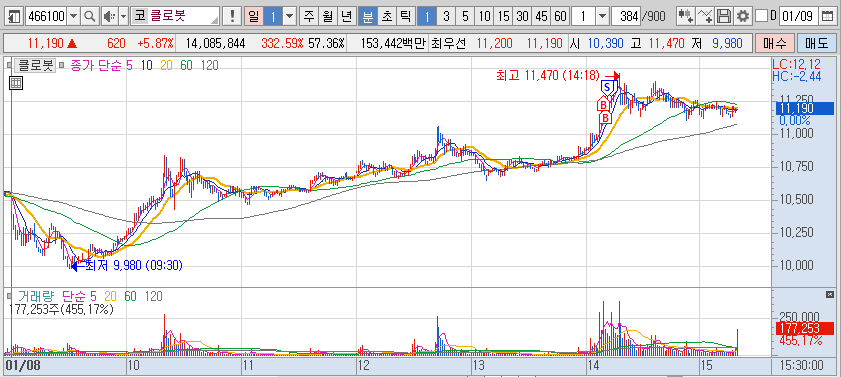Viewport: 841px width, 377px height.
Task: Click the change rate +5.87% value
Action: click(x=155, y=43)
